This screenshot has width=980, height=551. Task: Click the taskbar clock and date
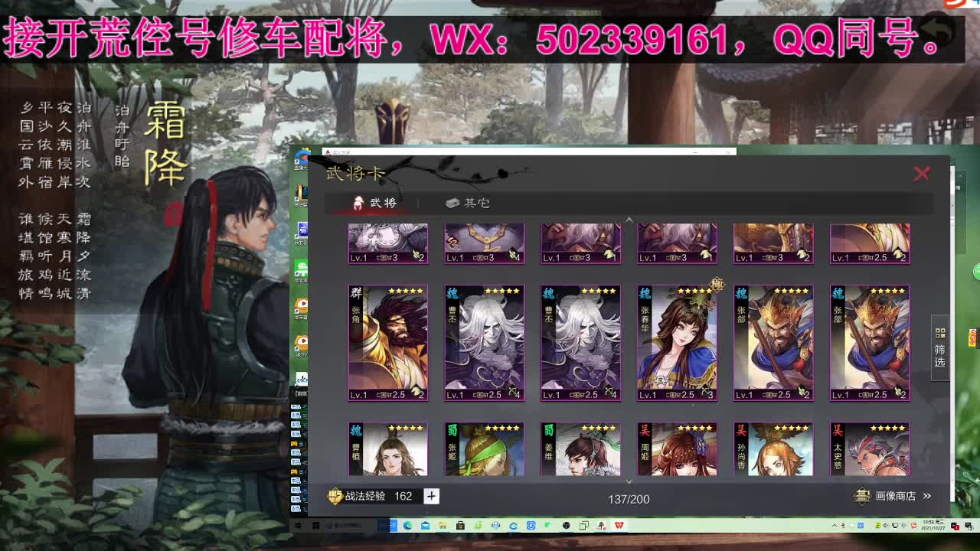click(x=933, y=526)
